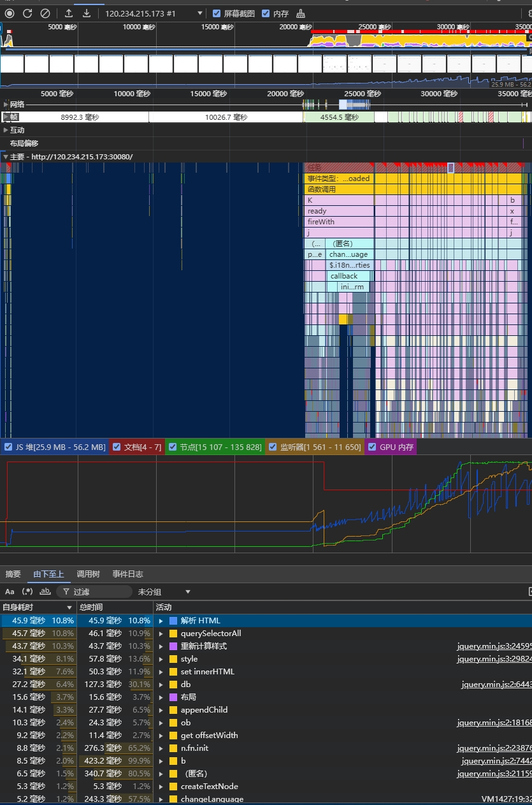Click the Record button in Performance toolbar
This screenshot has height=805, width=532.
tap(10, 13)
